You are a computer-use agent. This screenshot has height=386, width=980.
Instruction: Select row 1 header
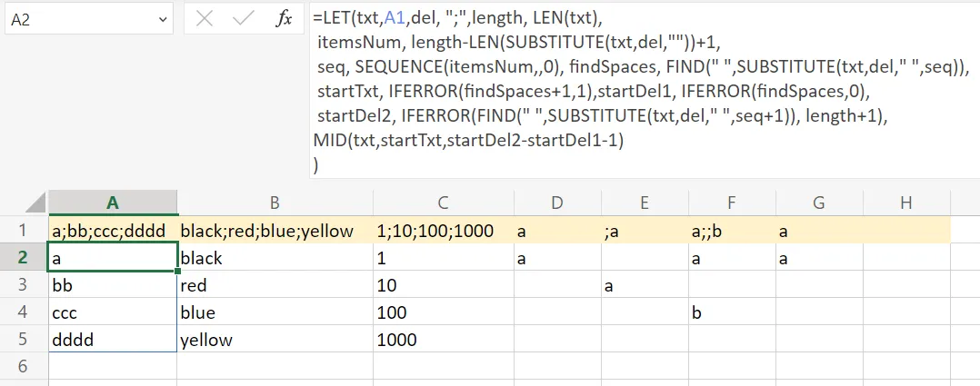[24, 231]
